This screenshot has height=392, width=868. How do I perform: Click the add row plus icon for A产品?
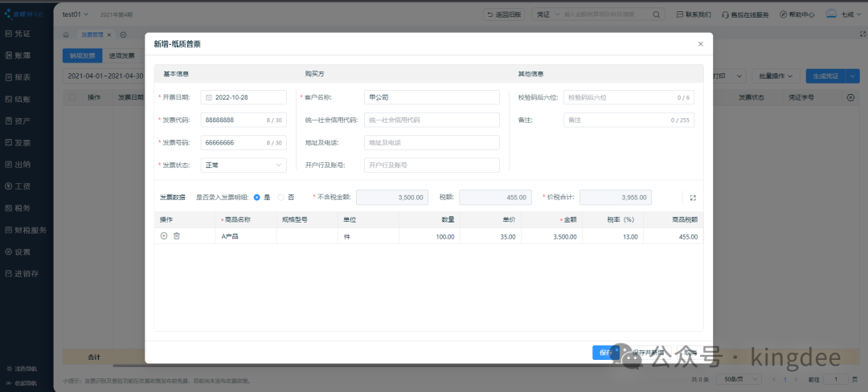[164, 236]
